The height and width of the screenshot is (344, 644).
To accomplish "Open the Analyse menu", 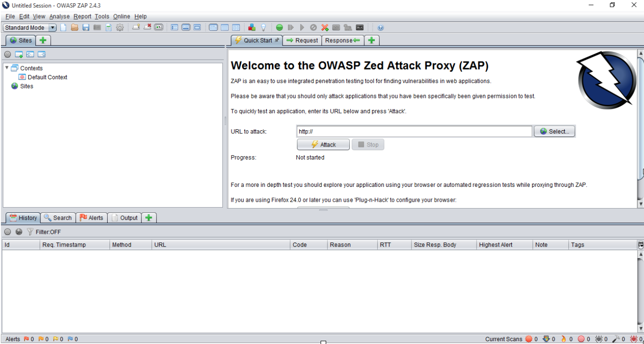I will 59,16.
